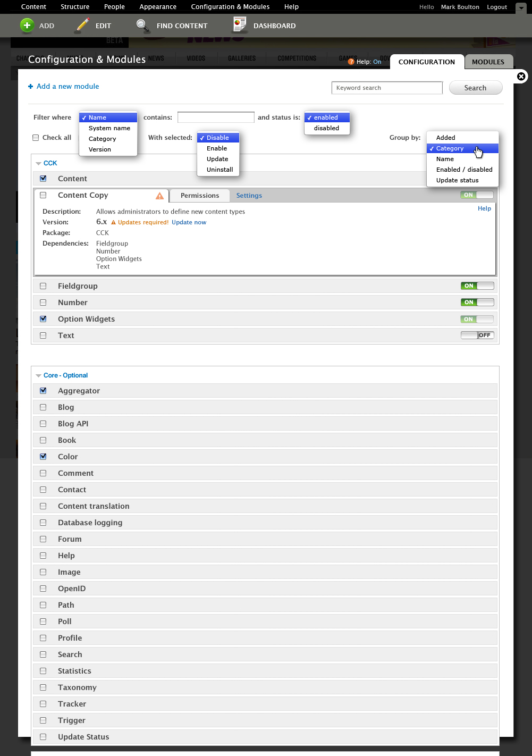
Task: Click the blue plus icon beside Add a new module
Action: 30,86
